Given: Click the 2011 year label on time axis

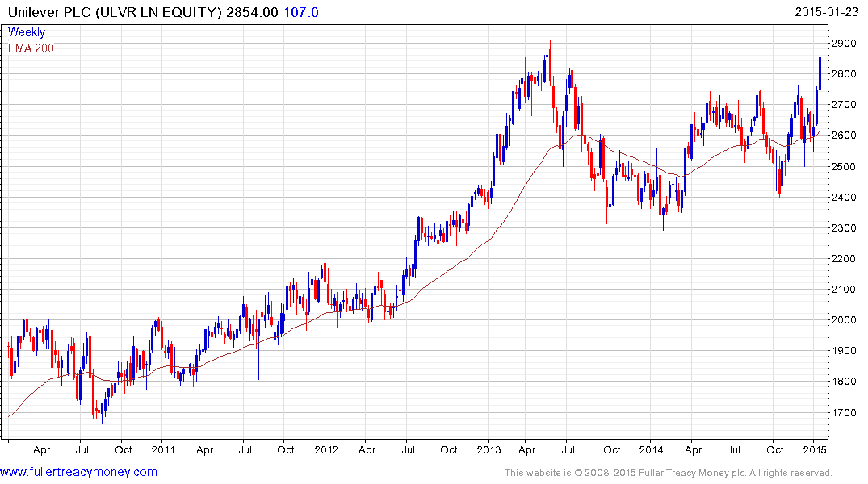Looking at the screenshot, I should coord(163,449).
